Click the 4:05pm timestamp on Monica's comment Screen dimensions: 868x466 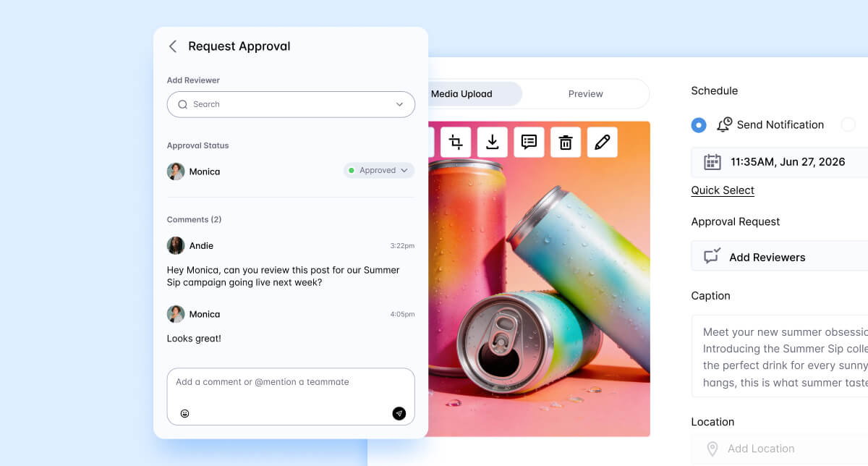point(402,315)
